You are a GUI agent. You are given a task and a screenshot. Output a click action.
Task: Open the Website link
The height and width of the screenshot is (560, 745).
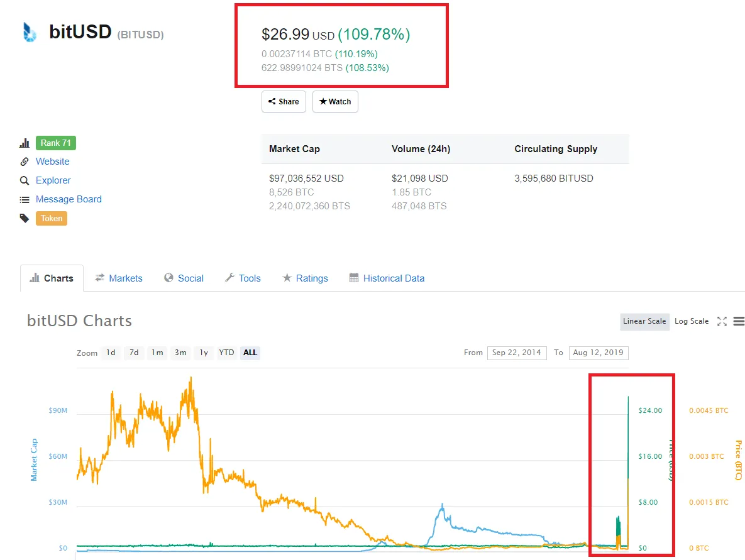click(x=52, y=162)
